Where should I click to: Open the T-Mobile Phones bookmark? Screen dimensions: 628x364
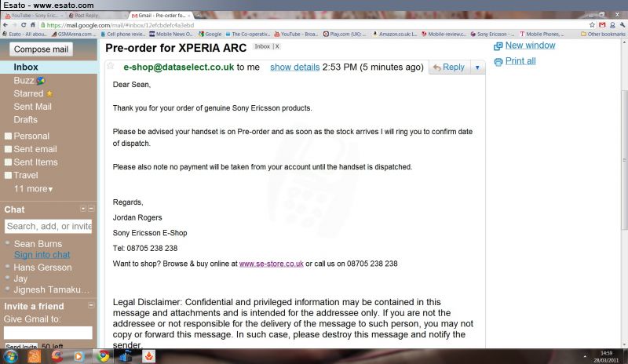pyautogui.click(x=542, y=34)
